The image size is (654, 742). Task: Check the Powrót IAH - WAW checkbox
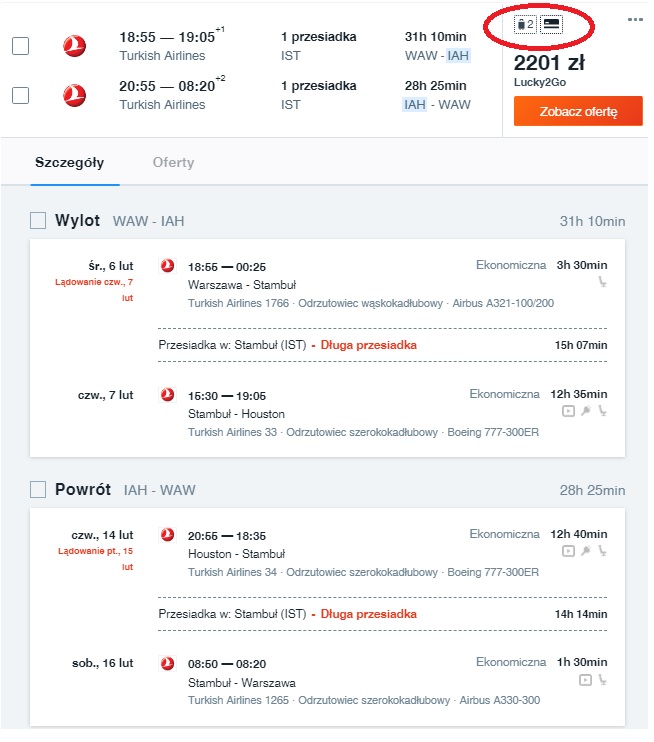pyautogui.click(x=38, y=489)
